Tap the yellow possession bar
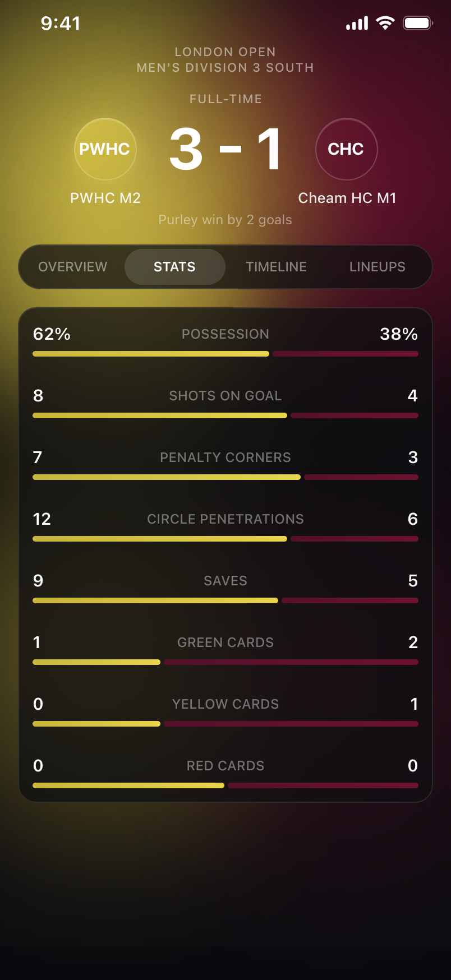Viewport: 451px width, 980px height. coord(151,354)
